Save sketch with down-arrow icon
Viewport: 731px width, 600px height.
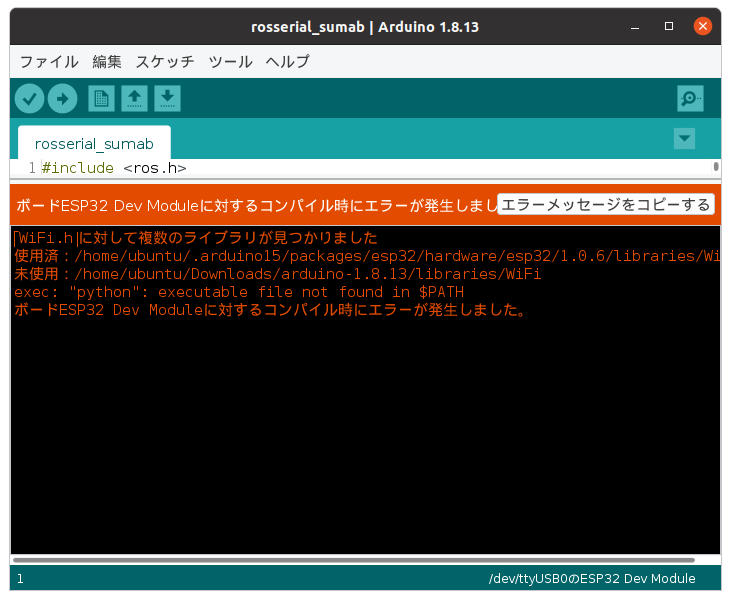pos(167,98)
